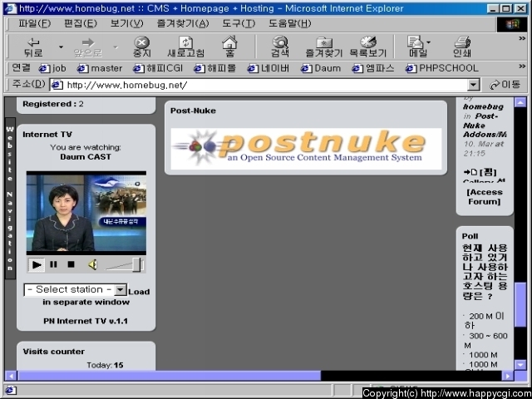Screen dimensions: 532x399
Task: Expand the toolbar overflow chevron beside Print
Action: [x=522, y=38]
